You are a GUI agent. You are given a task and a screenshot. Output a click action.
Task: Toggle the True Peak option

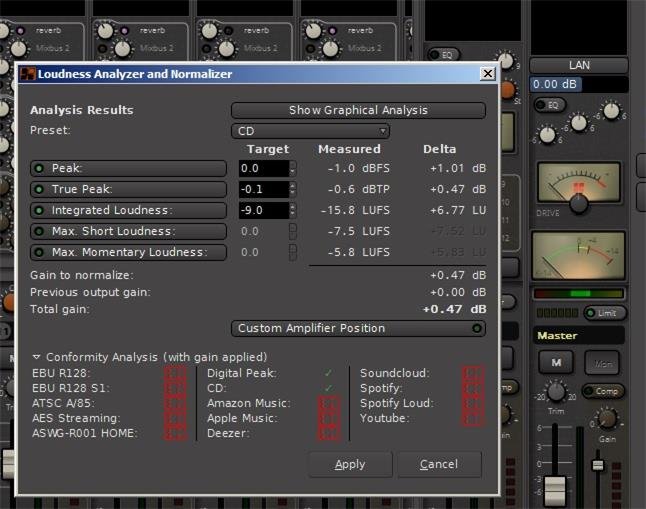(x=128, y=189)
